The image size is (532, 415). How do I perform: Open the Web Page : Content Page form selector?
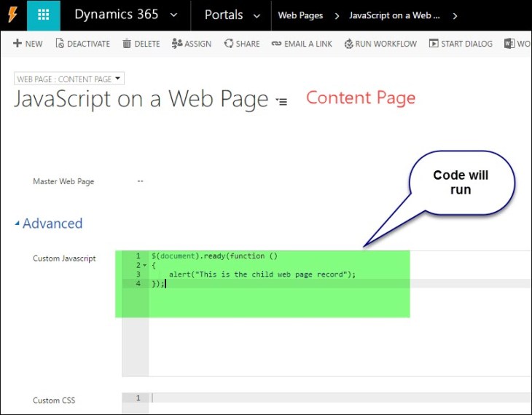coord(69,79)
